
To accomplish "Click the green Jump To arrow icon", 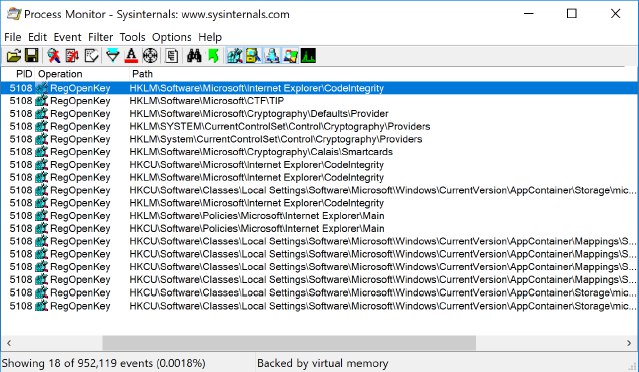I will tap(213, 55).
